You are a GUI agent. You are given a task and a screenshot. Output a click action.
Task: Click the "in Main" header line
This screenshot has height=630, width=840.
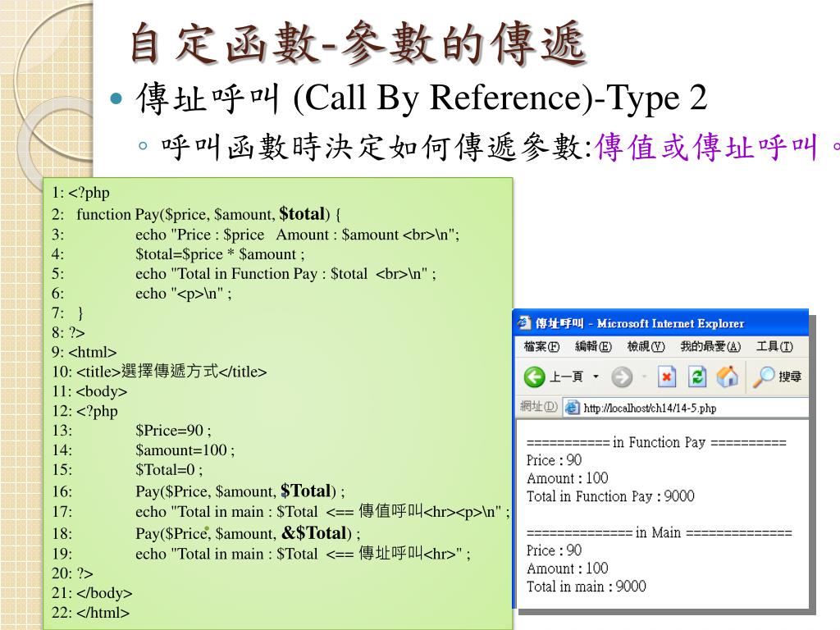(x=659, y=532)
